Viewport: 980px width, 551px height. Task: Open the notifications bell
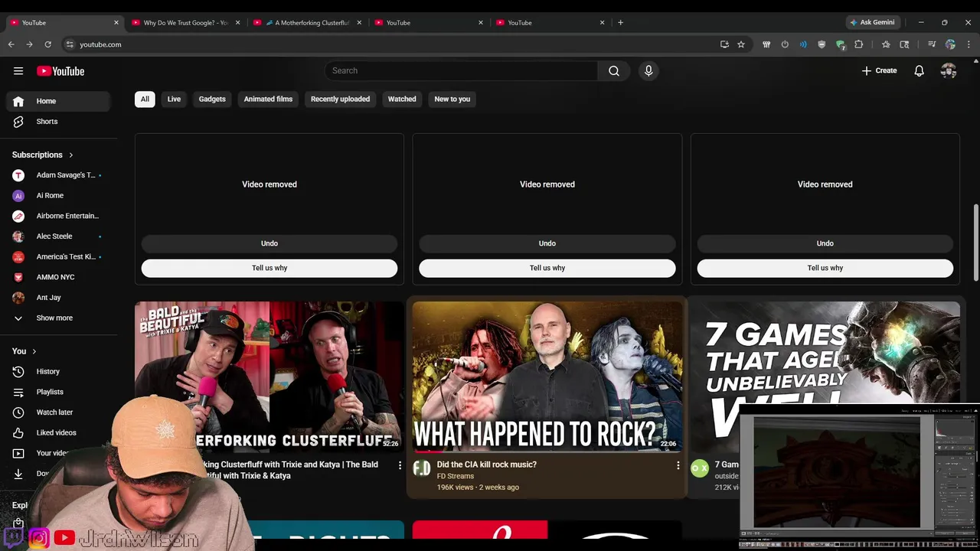click(919, 70)
